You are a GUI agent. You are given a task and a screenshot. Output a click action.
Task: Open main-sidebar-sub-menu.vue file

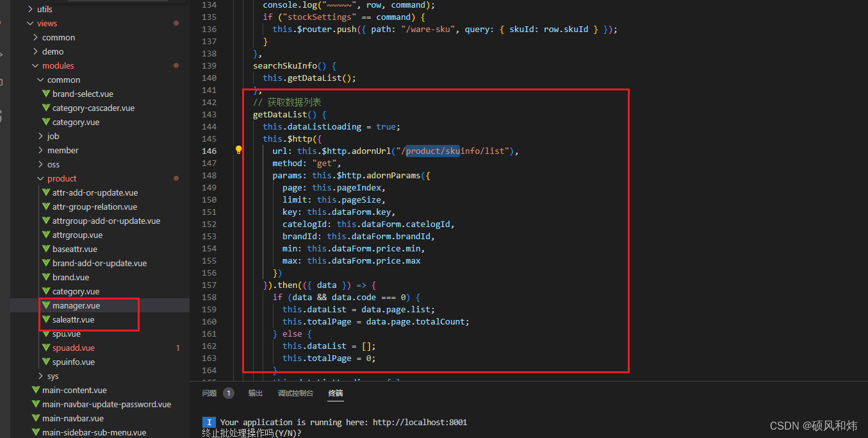[x=94, y=432]
